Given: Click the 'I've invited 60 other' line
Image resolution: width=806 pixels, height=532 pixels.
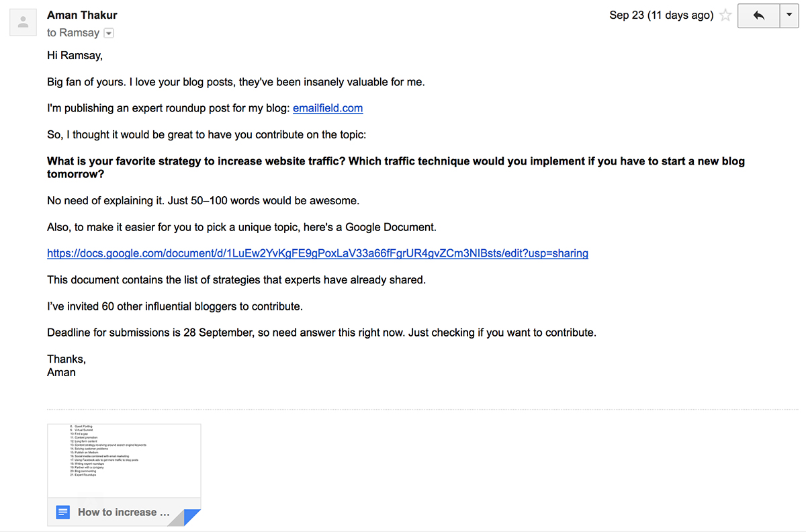Looking at the screenshot, I should (x=175, y=306).
